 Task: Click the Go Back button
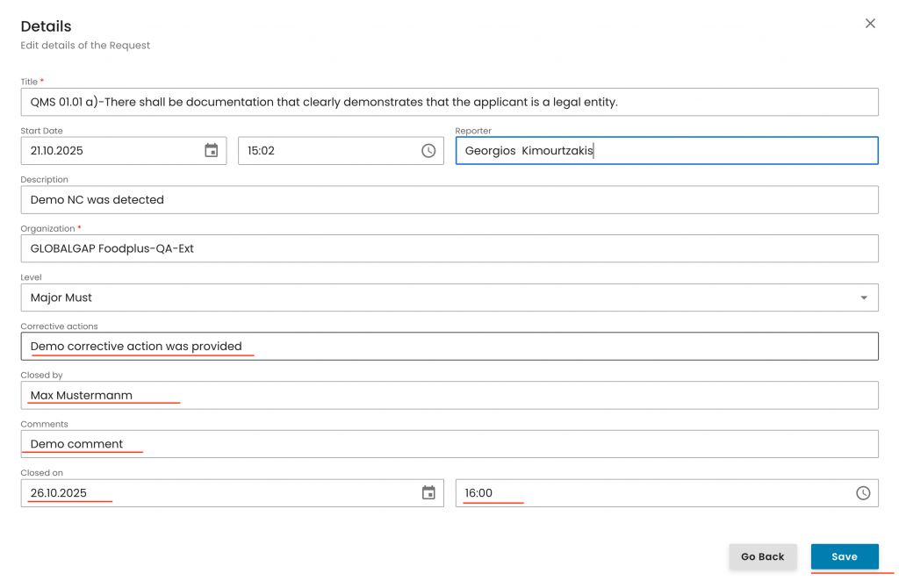tap(762, 556)
